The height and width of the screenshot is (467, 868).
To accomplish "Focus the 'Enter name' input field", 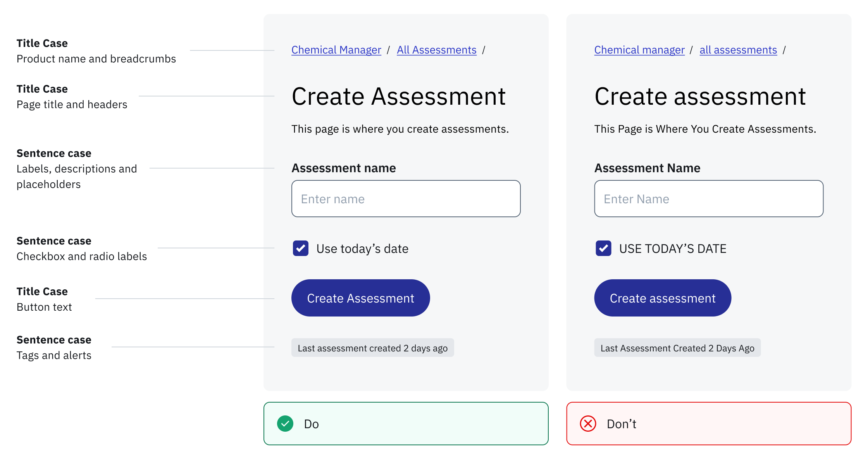I will point(406,199).
